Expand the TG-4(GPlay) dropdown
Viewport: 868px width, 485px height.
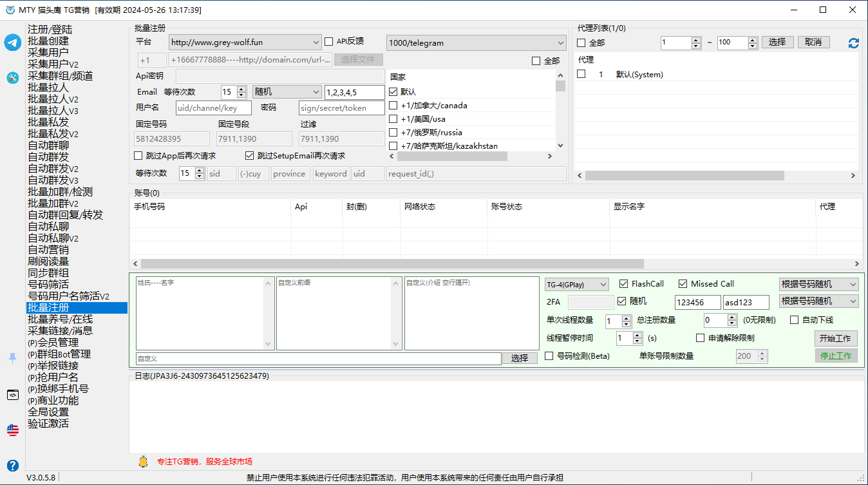pyautogui.click(x=576, y=285)
